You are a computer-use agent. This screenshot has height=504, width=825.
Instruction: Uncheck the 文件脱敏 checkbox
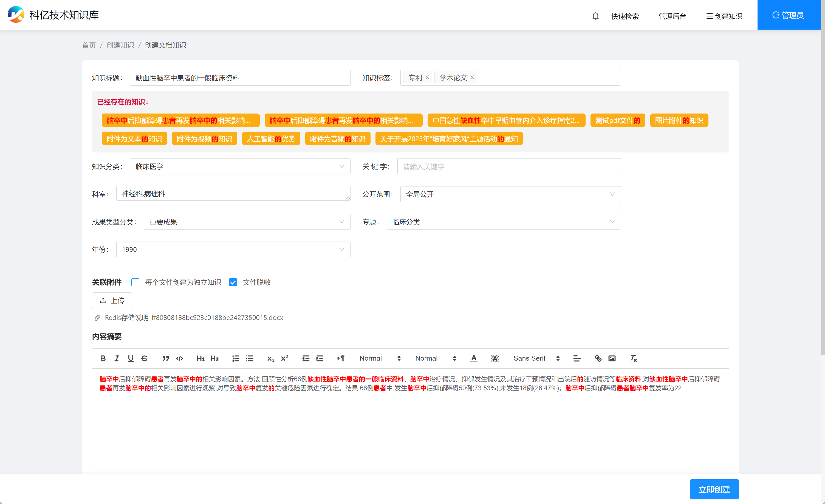click(x=233, y=282)
